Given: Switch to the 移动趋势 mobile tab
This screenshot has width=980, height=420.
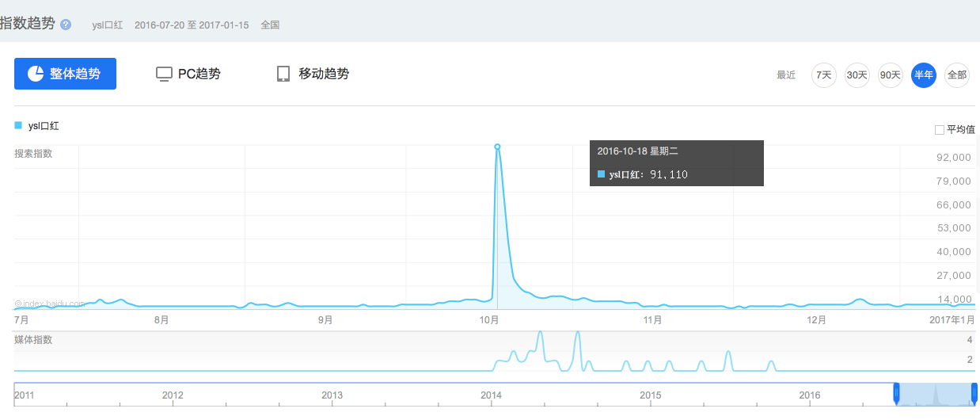Looking at the screenshot, I should (x=313, y=74).
